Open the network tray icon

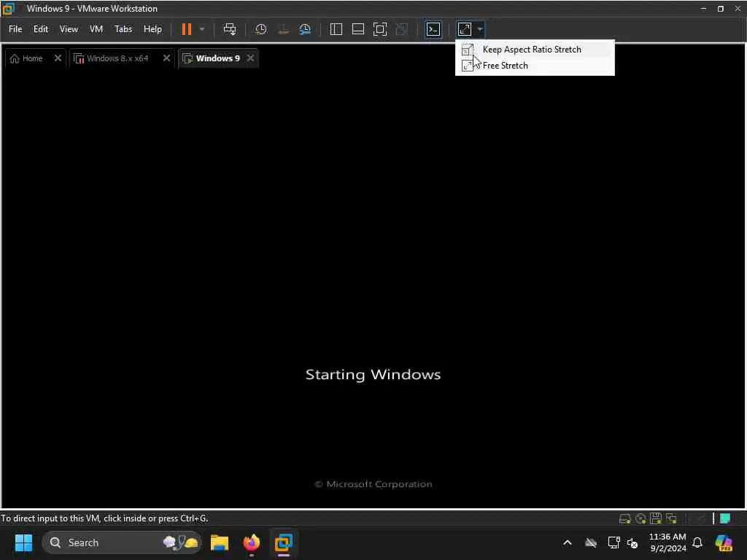[614, 542]
